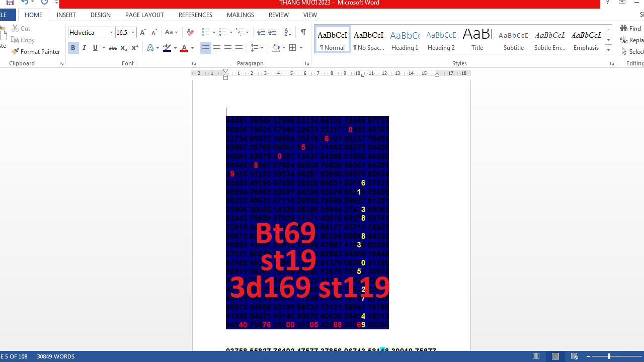Open the Sort dialog icon

click(287, 32)
